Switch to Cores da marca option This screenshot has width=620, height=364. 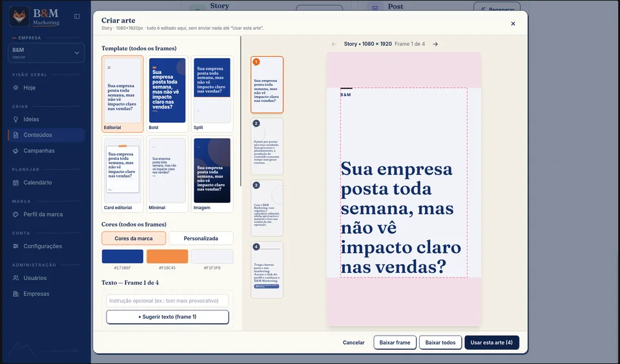(134, 238)
